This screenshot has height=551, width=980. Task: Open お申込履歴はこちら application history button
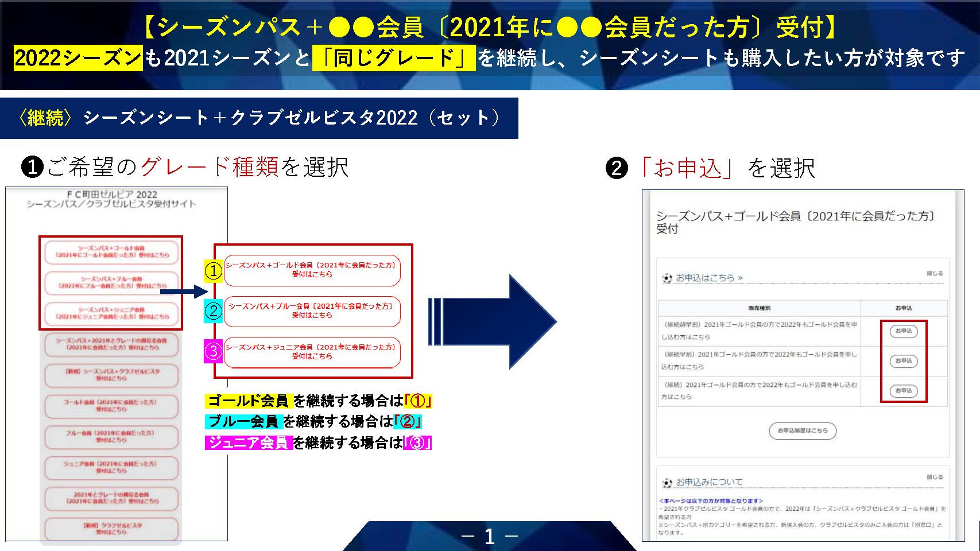point(802,430)
